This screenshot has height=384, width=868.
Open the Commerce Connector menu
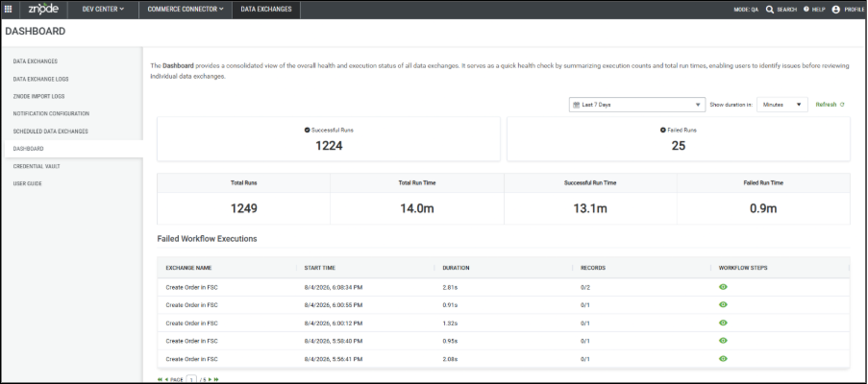click(x=186, y=10)
